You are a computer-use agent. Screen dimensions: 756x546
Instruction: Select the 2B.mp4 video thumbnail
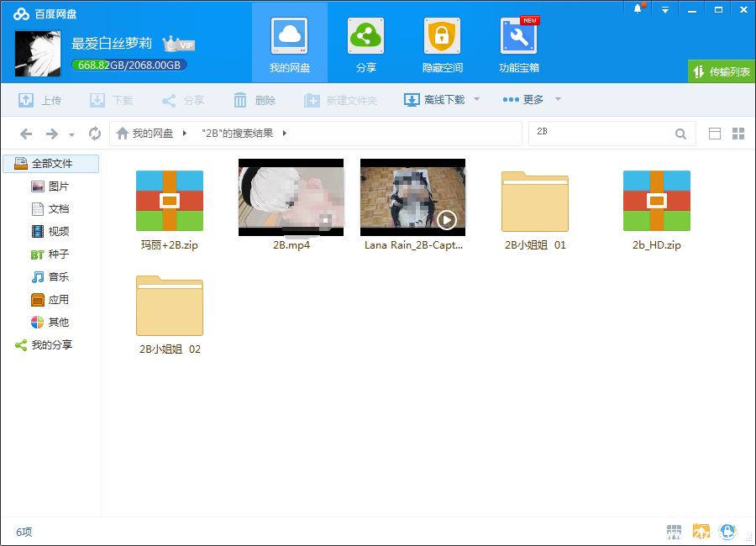click(291, 197)
